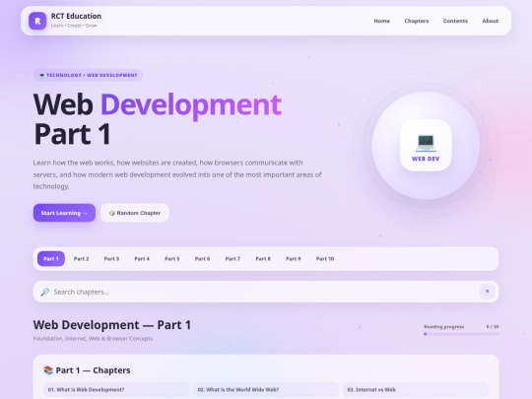Switch to the Part 6 tab
Screen dimensions: 532x399
tap(202, 259)
